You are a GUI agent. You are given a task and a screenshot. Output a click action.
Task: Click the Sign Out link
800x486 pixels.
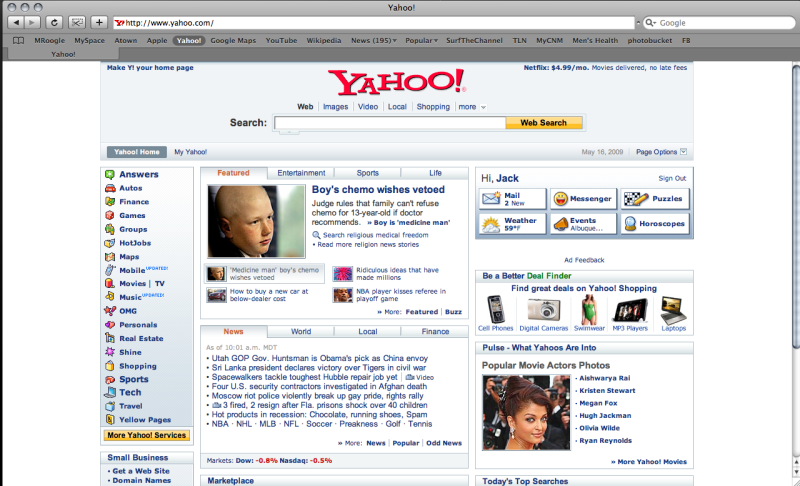pyautogui.click(x=672, y=178)
